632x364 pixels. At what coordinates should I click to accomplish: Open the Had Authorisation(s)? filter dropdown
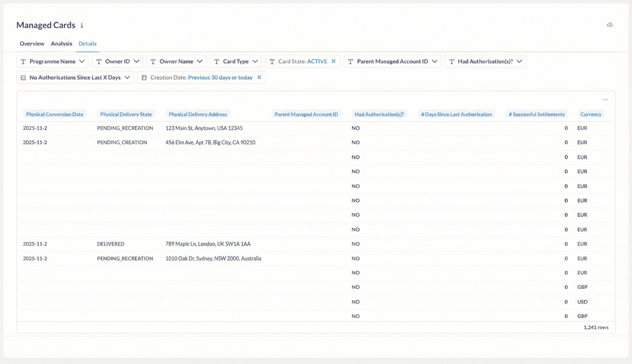(519, 61)
